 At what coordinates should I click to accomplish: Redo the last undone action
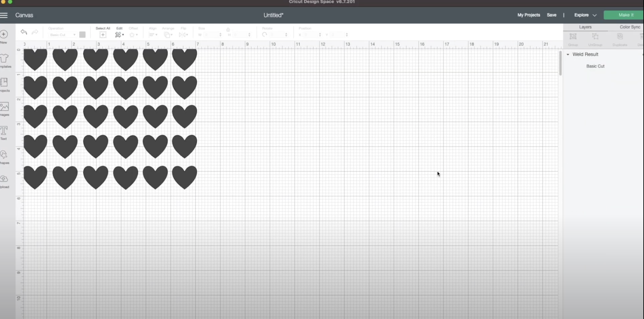coord(35,32)
